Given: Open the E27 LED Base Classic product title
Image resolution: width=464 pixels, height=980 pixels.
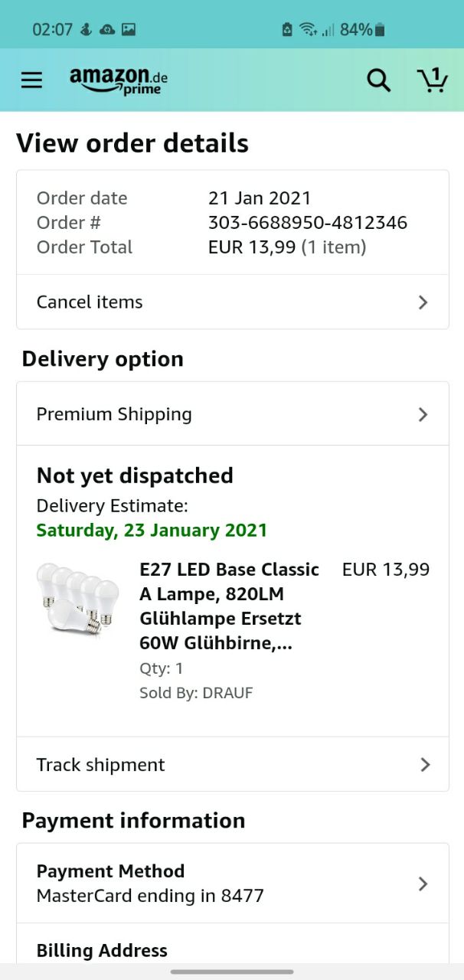Looking at the screenshot, I should (x=229, y=606).
